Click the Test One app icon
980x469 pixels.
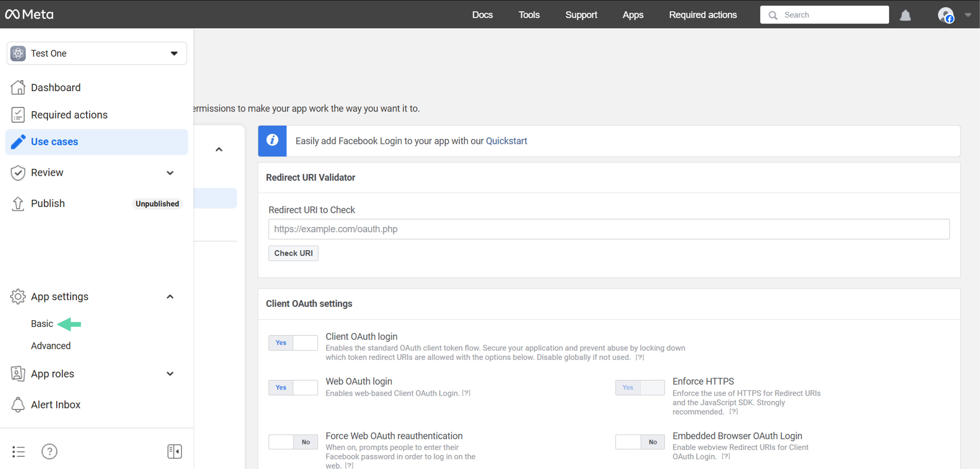(x=18, y=53)
